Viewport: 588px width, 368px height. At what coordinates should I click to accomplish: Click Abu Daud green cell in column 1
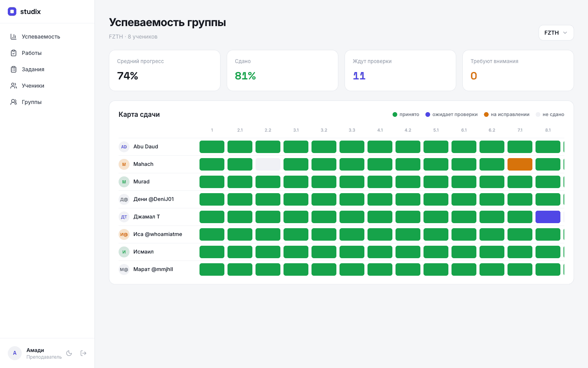[x=212, y=147]
